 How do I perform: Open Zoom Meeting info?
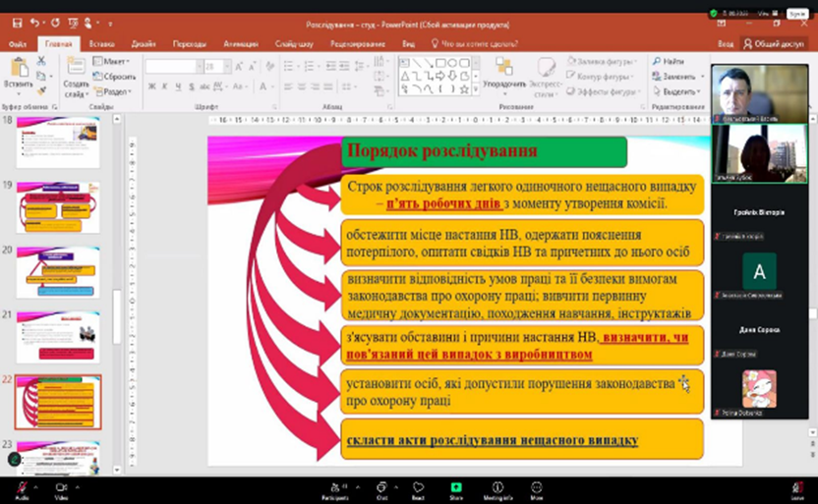tap(497, 490)
